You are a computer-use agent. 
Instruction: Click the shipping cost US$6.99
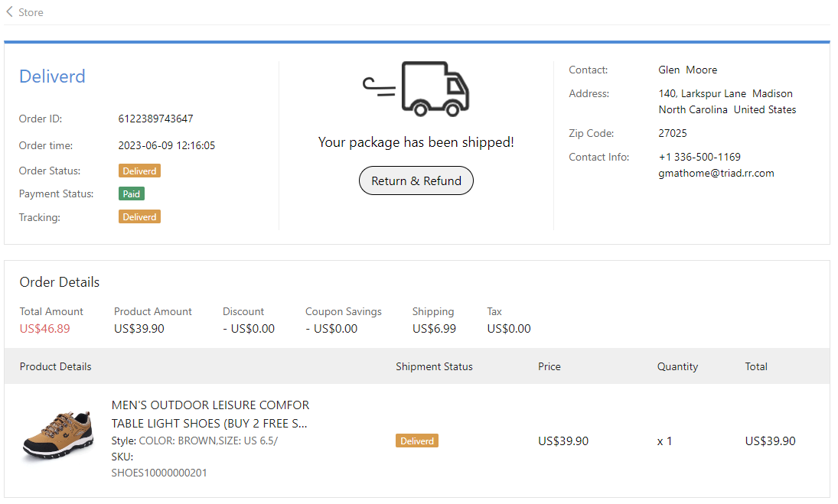click(434, 329)
